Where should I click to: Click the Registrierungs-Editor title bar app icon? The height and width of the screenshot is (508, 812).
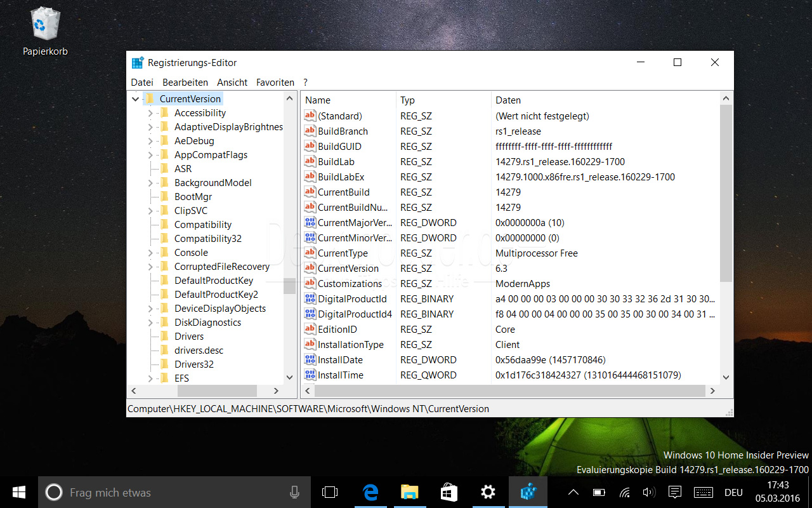coord(138,62)
